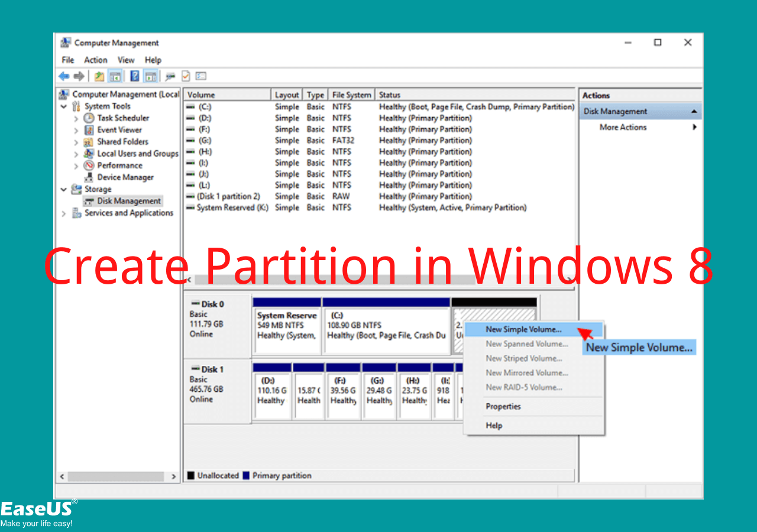Select the Task Scheduler icon in the tree

pos(89,118)
